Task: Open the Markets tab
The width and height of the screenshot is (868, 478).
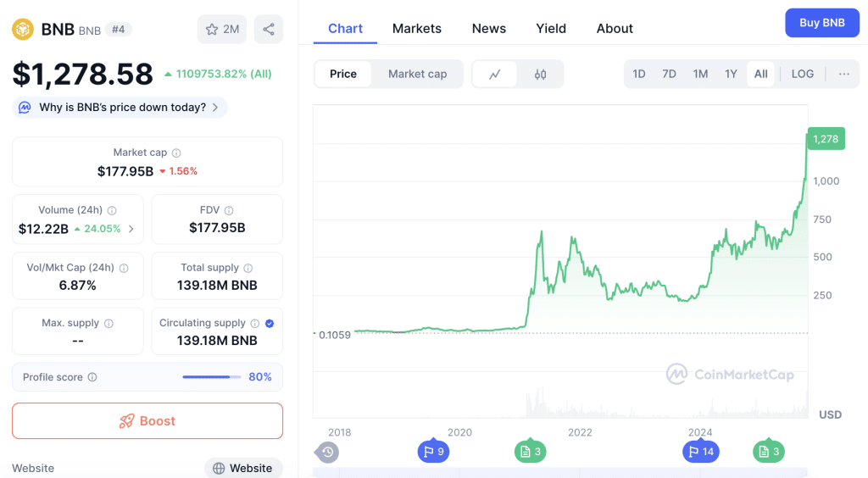Action: 416,29
